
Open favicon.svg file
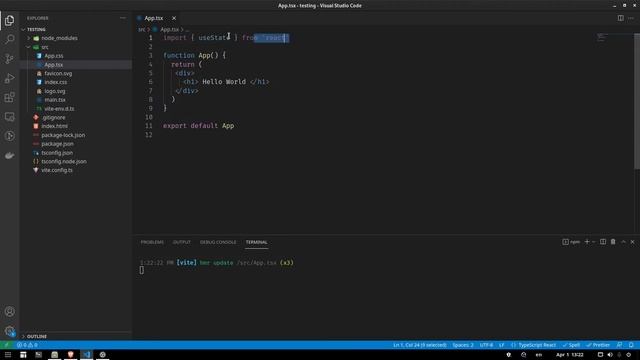tap(58, 73)
